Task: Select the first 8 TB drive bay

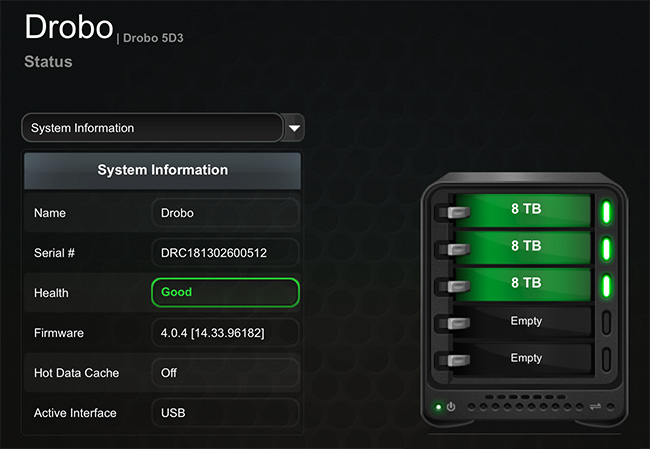Action: tap(522, 209)
